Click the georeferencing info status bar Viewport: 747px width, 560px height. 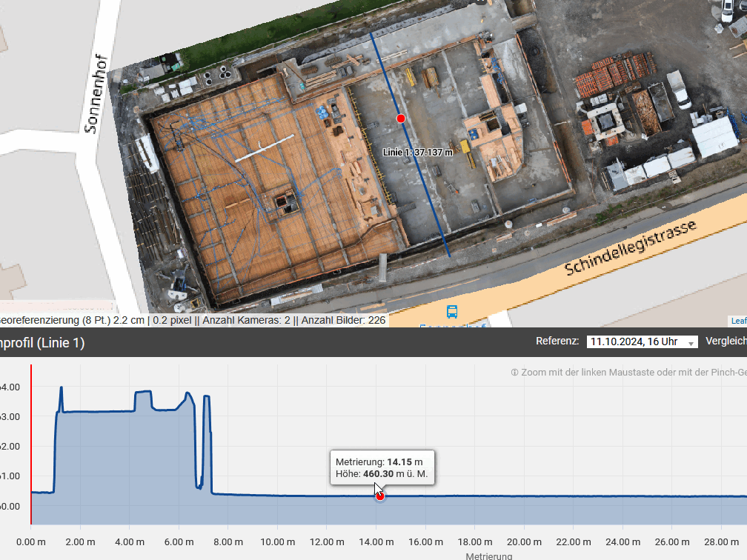click(x=193, y=320)
